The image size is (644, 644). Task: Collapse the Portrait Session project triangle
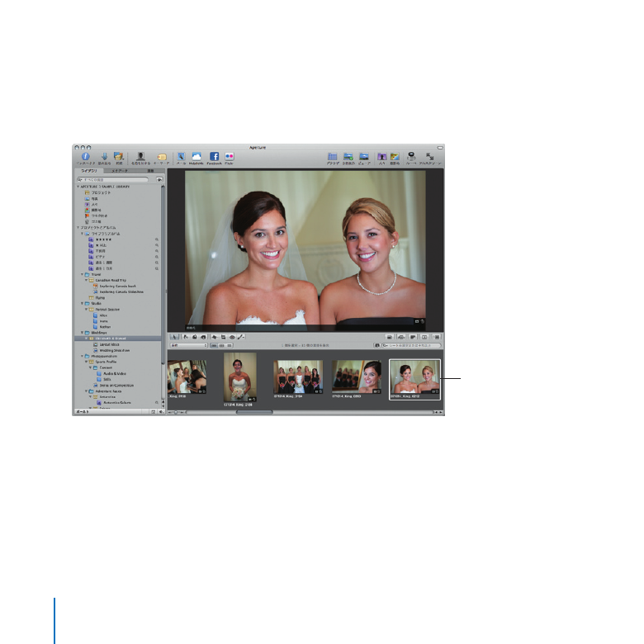click(x=86, y=310)
